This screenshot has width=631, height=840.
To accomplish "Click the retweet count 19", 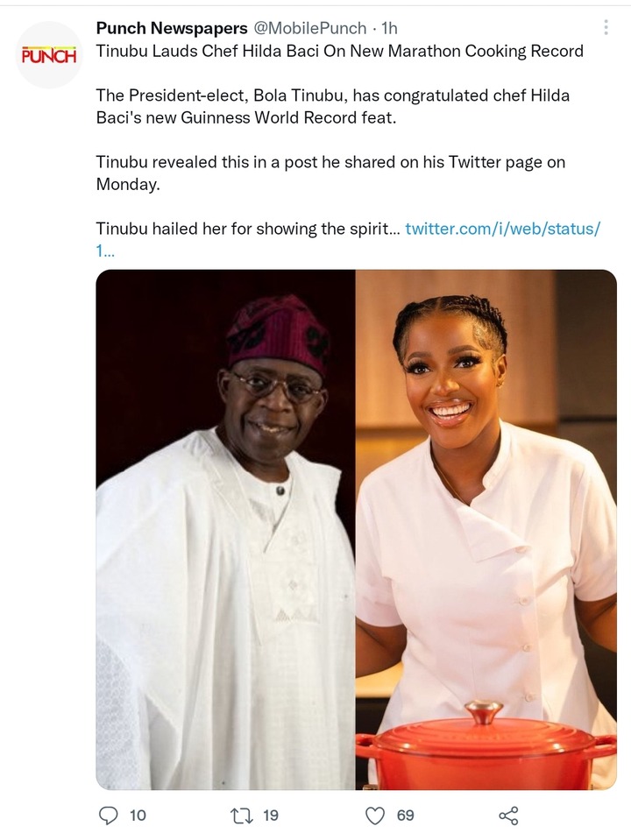I will point(271,815).
